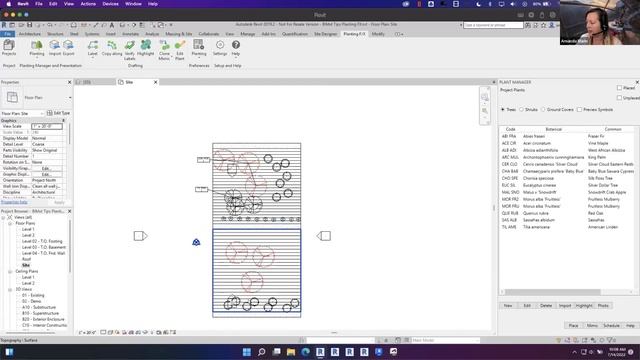Open the Window menu in macOS menu bar
640x360 pixels.
(x=133, y=4)
